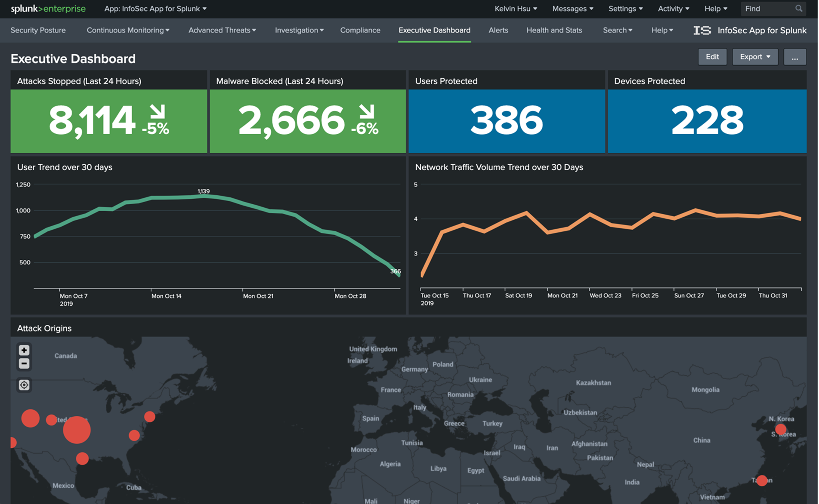This screenshot has width=819, height=504.
Task: Click the Attacks Stopped 8,114 value
Action: point(92,121)
